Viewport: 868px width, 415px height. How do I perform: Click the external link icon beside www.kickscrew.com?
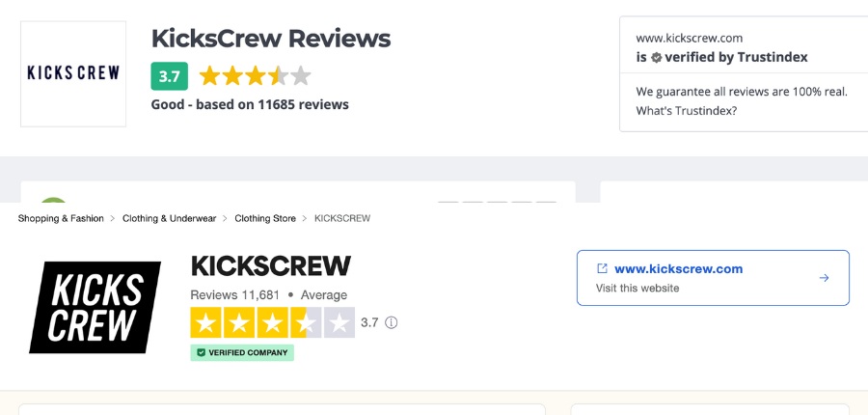coord(602,269)
